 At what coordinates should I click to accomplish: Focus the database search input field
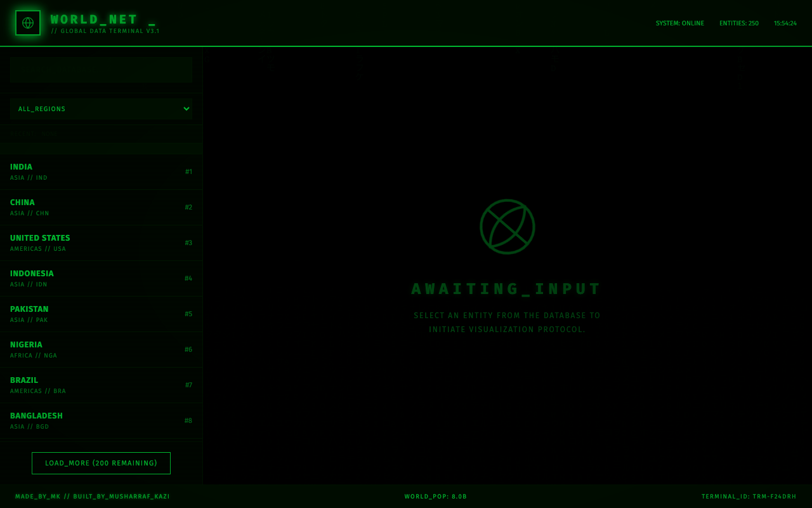101,70
